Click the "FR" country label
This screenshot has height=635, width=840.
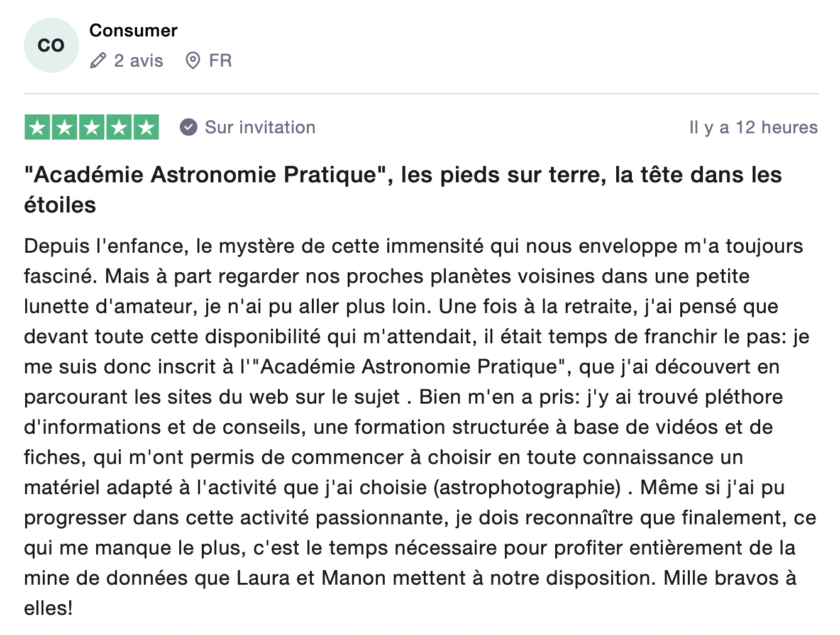220,61
